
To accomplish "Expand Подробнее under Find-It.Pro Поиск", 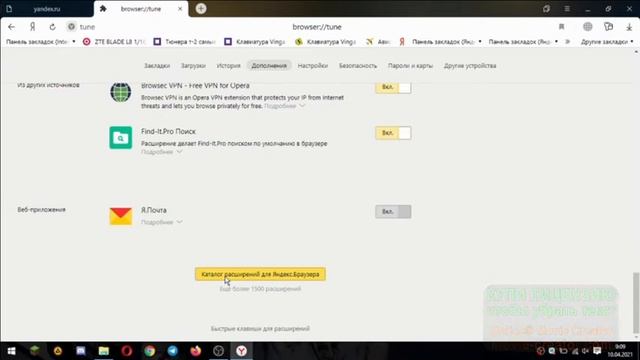I will (x=162, y=152).
